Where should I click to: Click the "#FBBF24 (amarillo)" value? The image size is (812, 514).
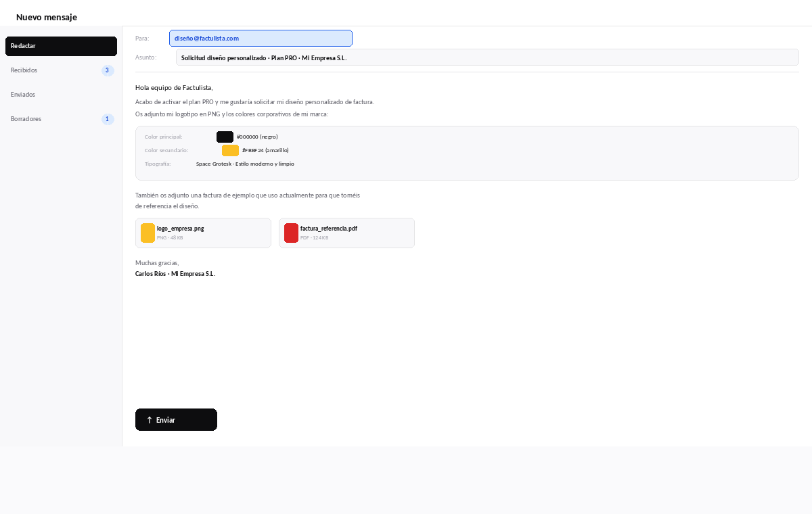[x=265, y=150]
